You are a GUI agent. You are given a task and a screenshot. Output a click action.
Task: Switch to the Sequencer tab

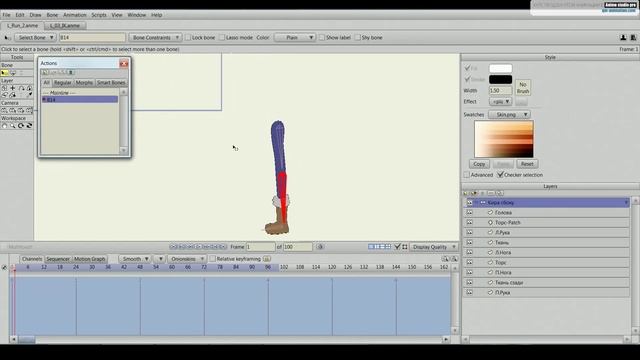tap(58, 259)
